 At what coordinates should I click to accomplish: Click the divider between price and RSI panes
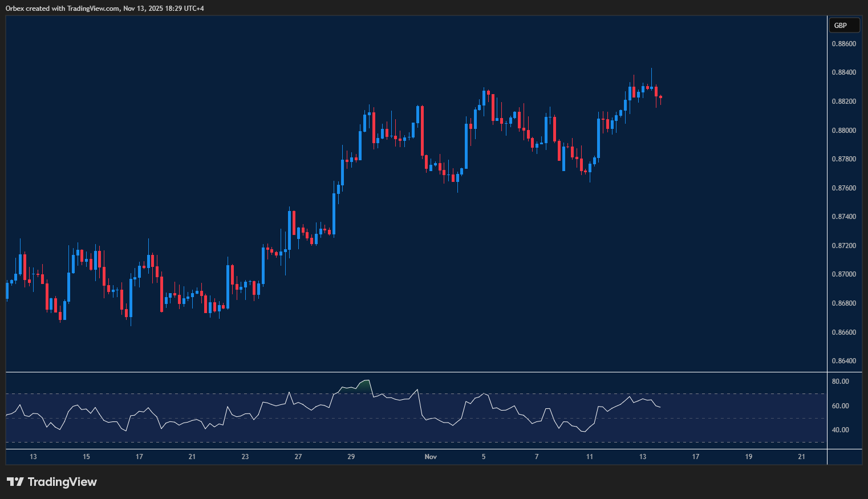tap(416, 372)
